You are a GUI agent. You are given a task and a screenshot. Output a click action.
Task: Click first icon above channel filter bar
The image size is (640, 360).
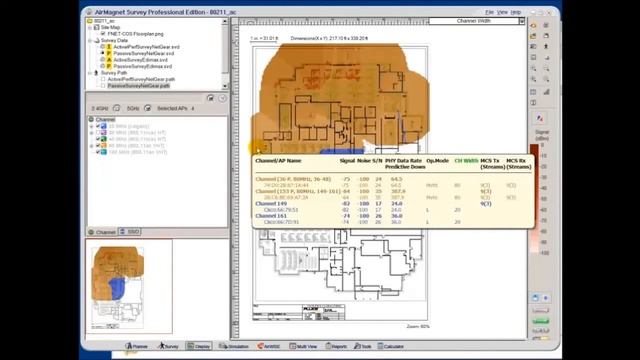pyautogui.click(x=210, y=98)
